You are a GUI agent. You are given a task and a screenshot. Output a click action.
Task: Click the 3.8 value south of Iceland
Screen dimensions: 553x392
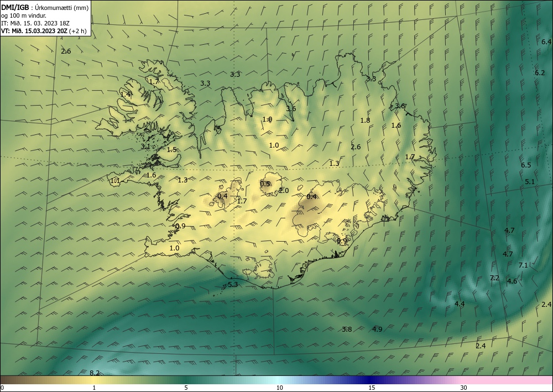347,330
